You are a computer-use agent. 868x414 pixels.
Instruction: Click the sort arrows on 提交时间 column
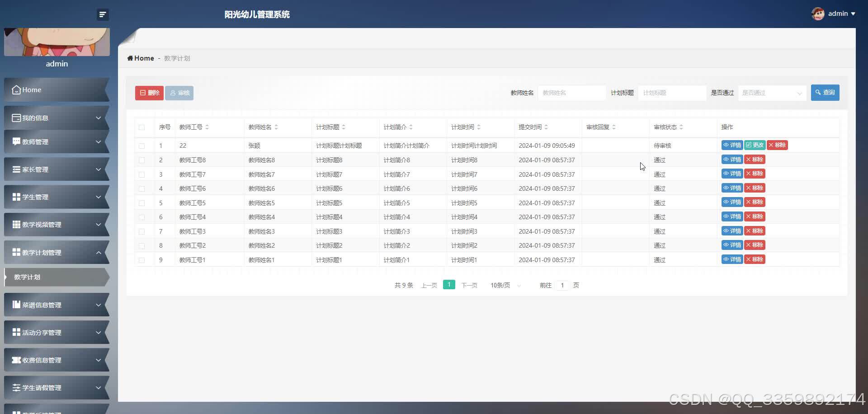[x=546, y=127]
